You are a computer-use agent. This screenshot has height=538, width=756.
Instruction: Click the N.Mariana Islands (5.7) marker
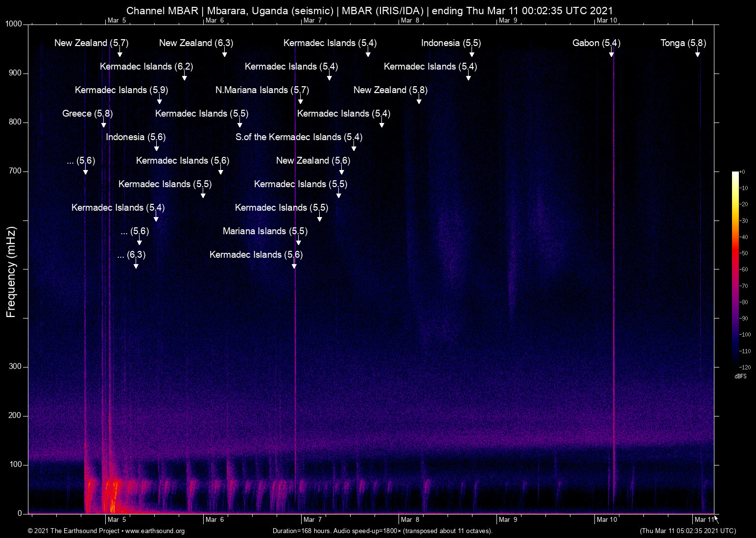[263, 90]
